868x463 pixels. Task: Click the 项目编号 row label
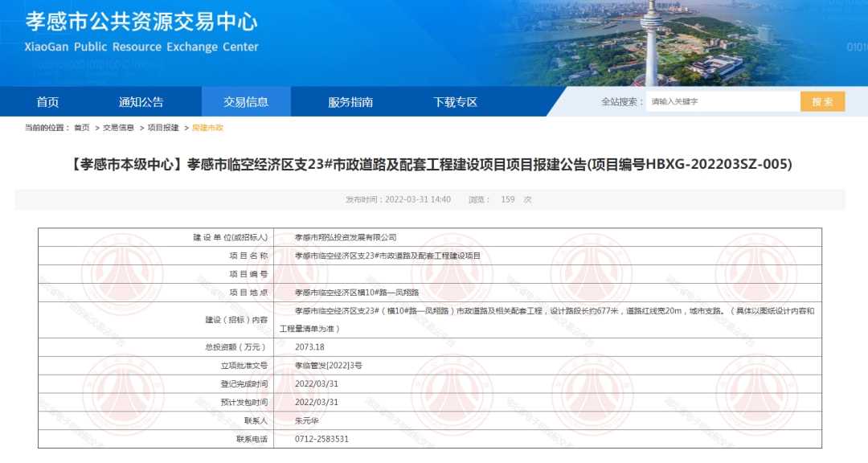(x=248, y=274)
